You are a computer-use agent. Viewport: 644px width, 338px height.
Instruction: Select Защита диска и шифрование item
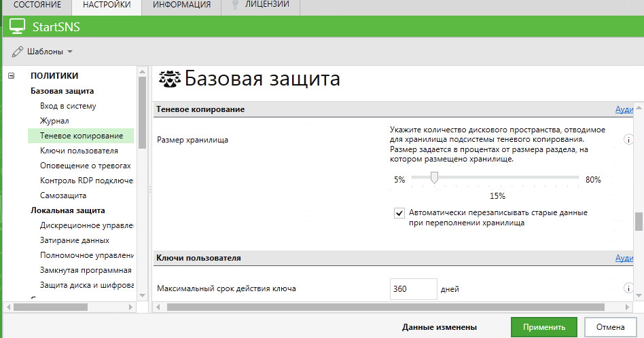(x=87, y=284)
